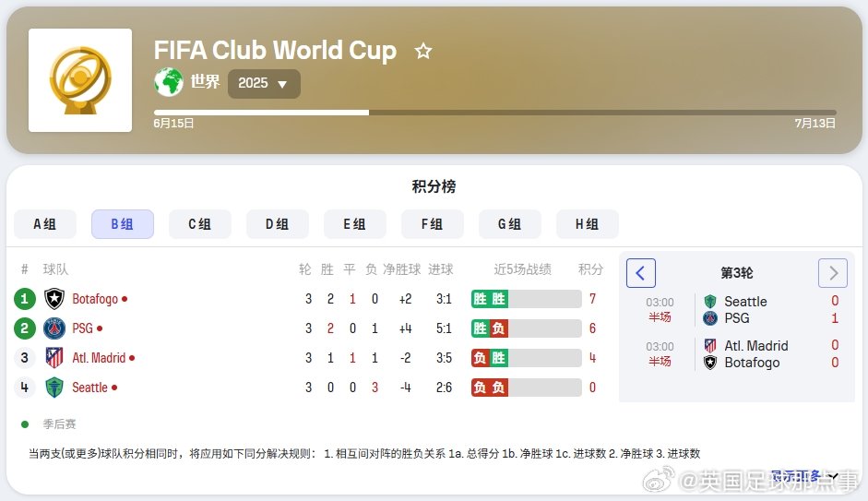
Task: Switch to the G组 tab
Action: click(x=510, y=224)
